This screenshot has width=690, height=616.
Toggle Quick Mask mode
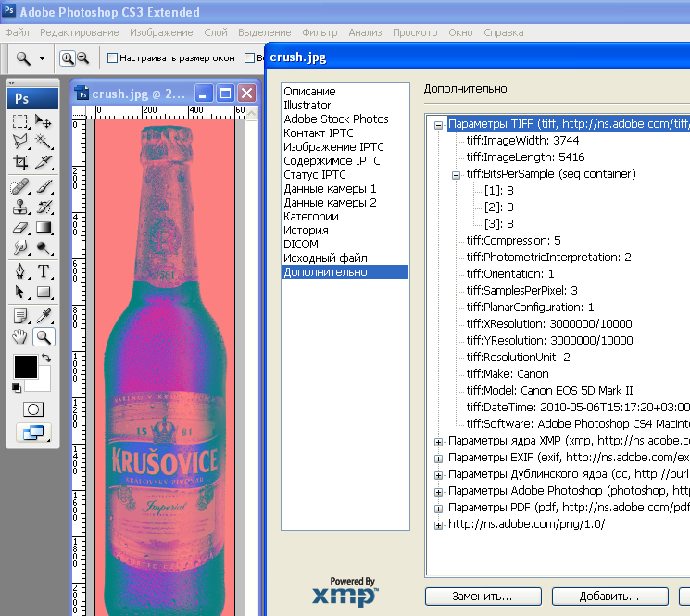[x=33, y=409]
